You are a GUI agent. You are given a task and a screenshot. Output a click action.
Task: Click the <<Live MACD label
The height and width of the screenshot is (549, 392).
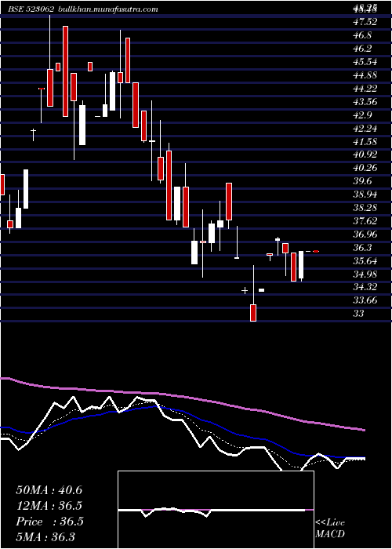pos(330,529)
